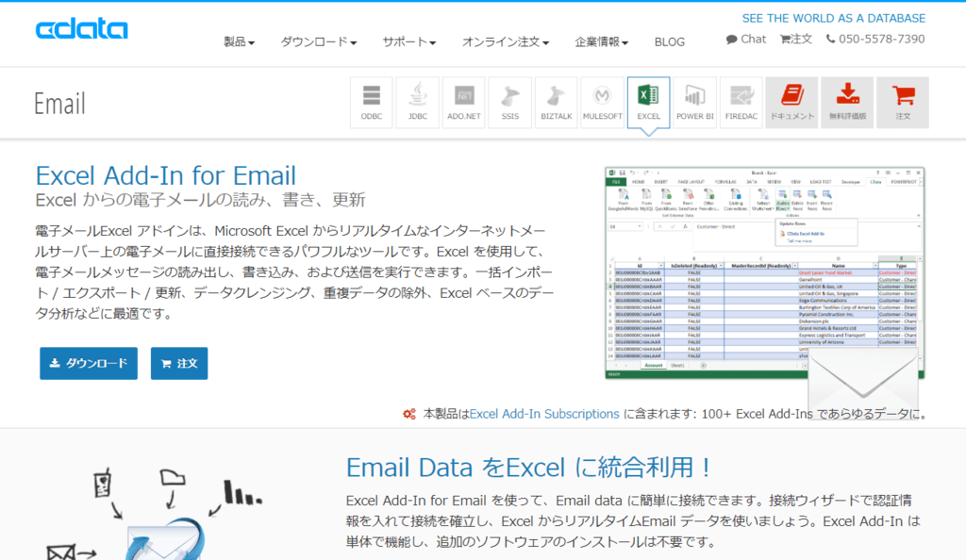Viewport: 966px width, 560px height.
Task: Go to CData logo home page
Action: pos(82,29)
